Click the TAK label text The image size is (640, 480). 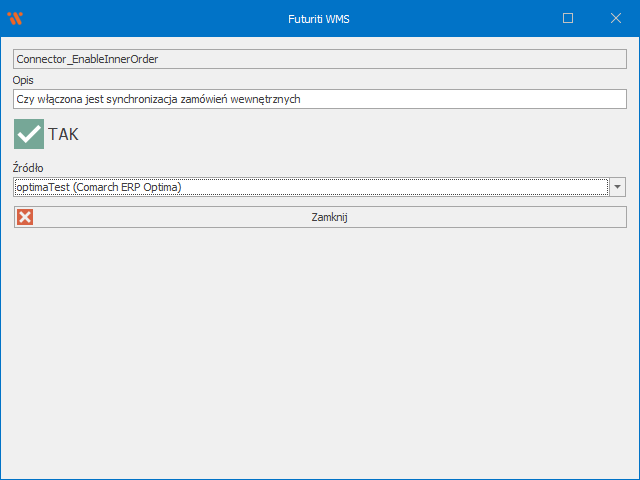click(63, 134)
